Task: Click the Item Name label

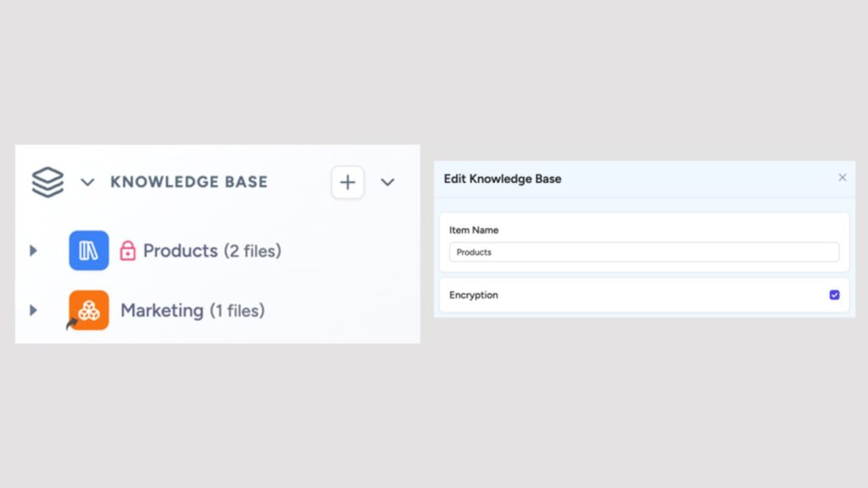Action: pyautogui.click(x=473, y=230)
